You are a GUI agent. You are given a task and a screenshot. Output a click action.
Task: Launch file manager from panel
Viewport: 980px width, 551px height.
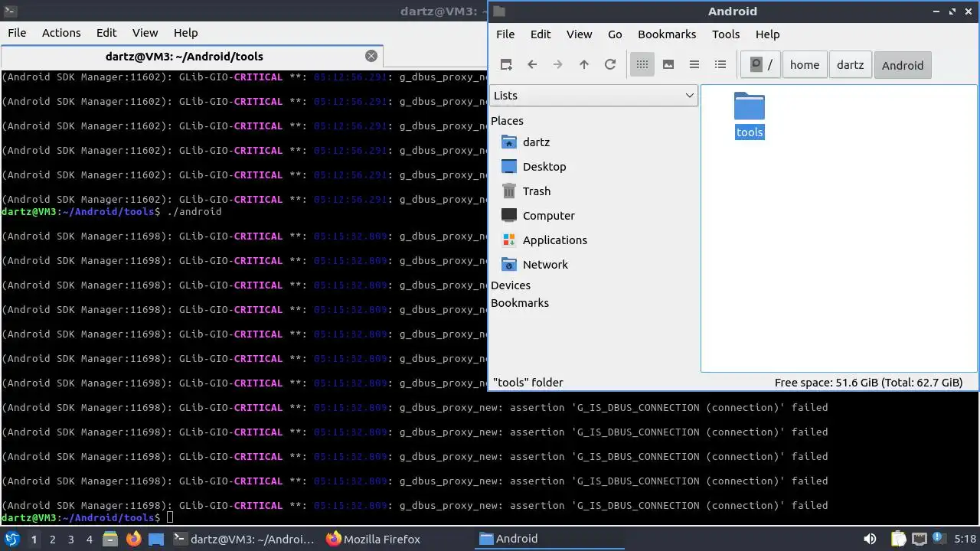(110, 539)
